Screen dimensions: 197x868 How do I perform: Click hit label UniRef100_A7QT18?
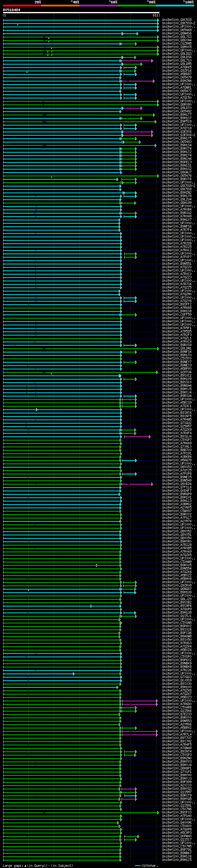click(177, 128)
